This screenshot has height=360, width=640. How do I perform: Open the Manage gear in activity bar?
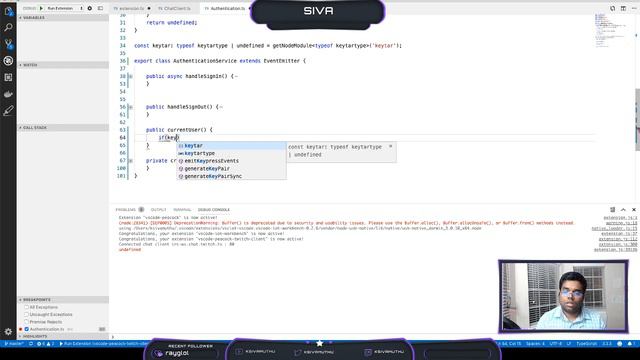[x=8, y=331]
